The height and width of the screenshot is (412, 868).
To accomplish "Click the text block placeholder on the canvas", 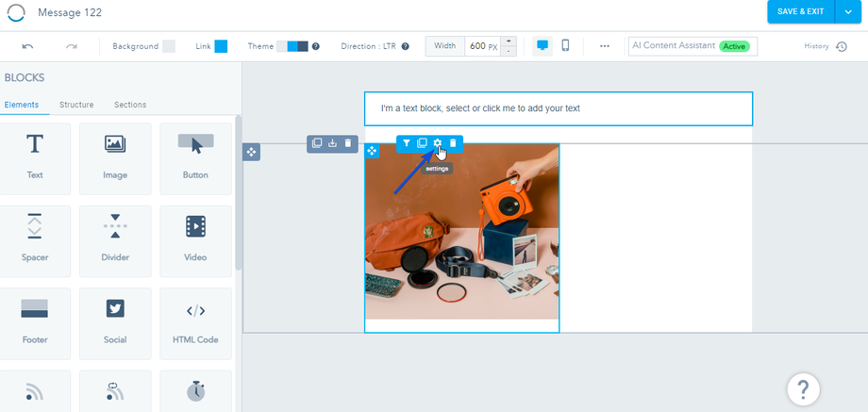I will [558, 108].
